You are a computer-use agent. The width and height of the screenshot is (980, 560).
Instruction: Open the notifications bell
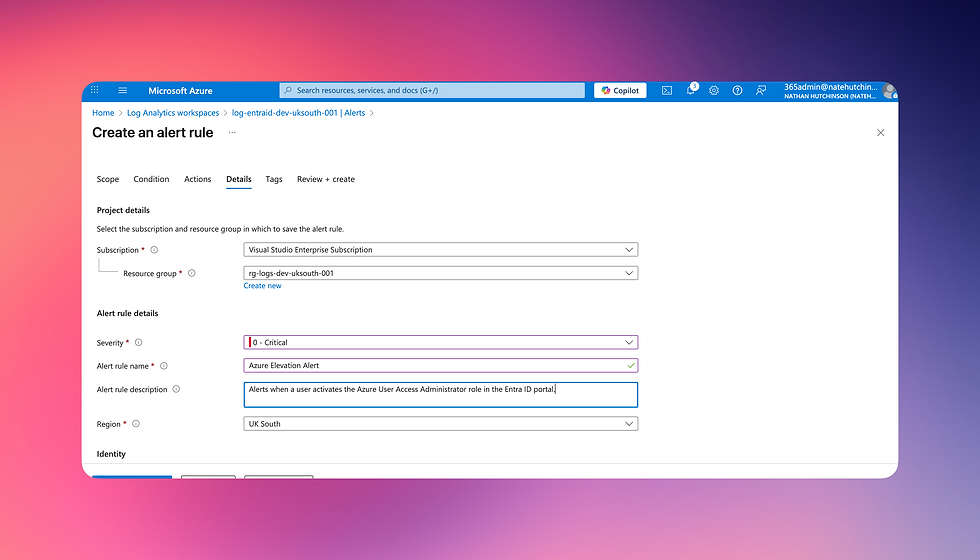coord(691,90)
